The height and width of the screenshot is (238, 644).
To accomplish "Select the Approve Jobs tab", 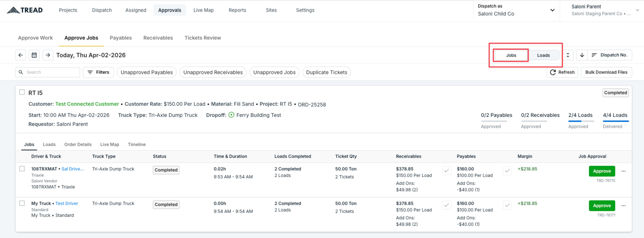I will tap(81, 38).
